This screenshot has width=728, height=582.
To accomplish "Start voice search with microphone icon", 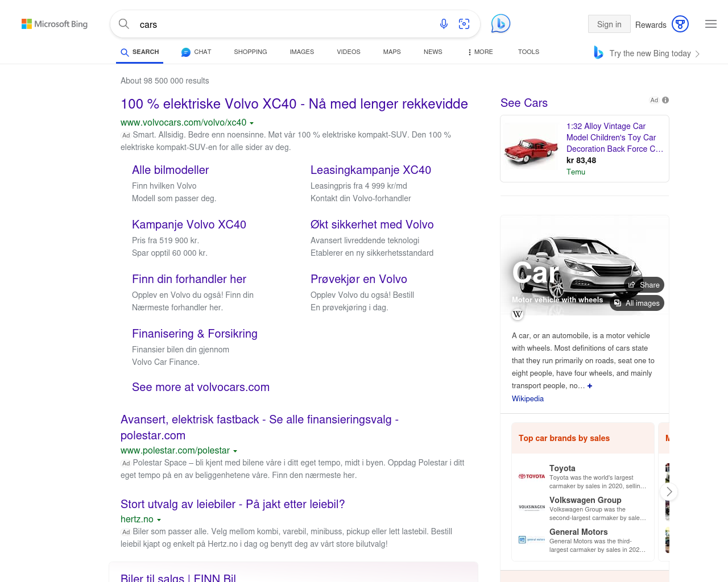I will point(444,24).
